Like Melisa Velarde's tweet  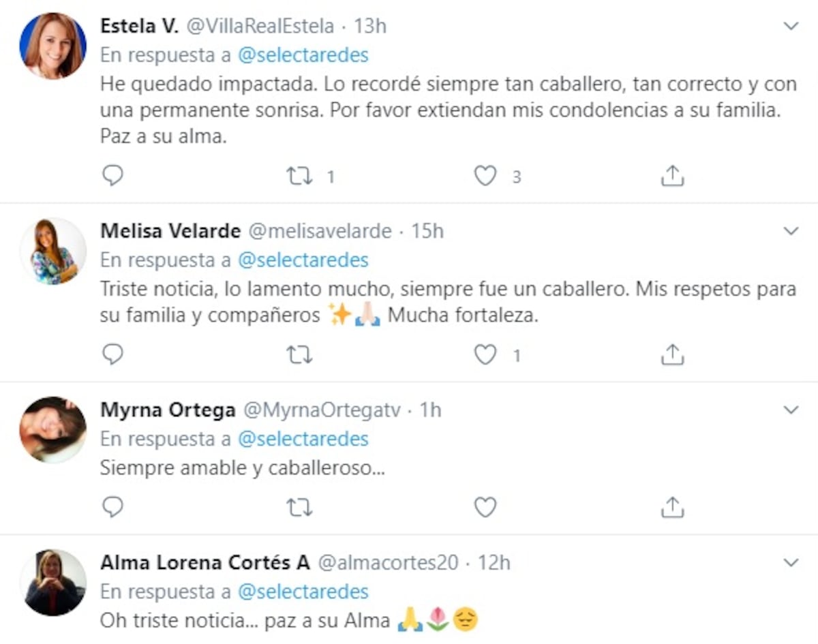point(485,354)
